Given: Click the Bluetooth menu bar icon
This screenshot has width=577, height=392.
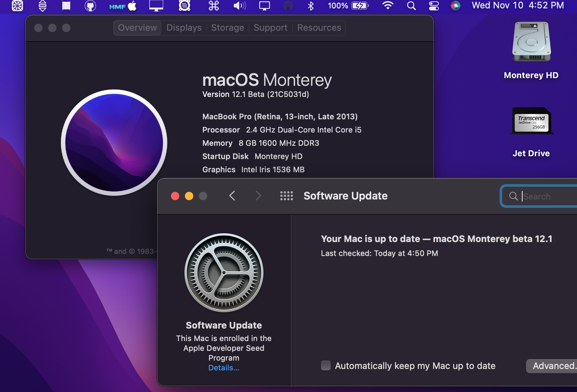Looking at the screenshot, I should click(311, 6).
